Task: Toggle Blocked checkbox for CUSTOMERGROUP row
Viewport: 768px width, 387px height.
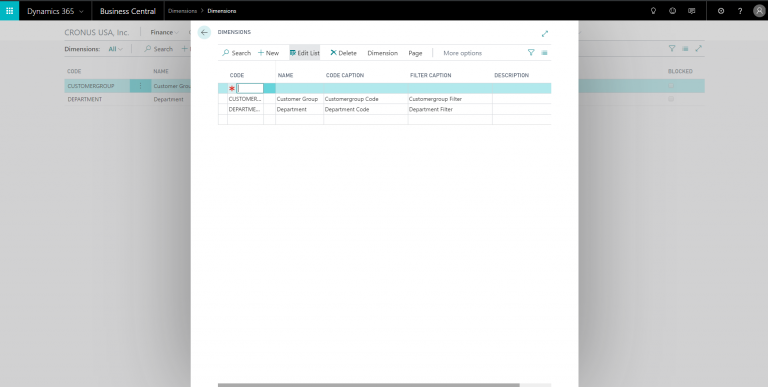Action: 671,86
